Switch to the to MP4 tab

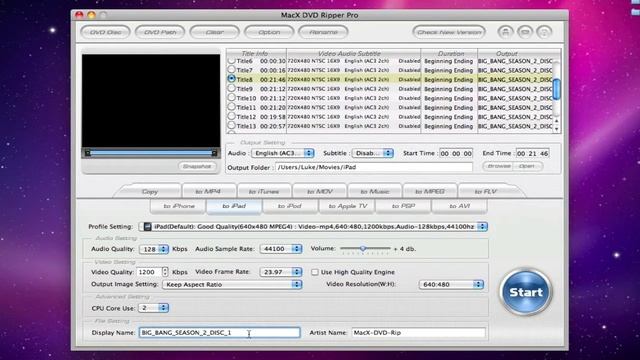coord(208,191)
